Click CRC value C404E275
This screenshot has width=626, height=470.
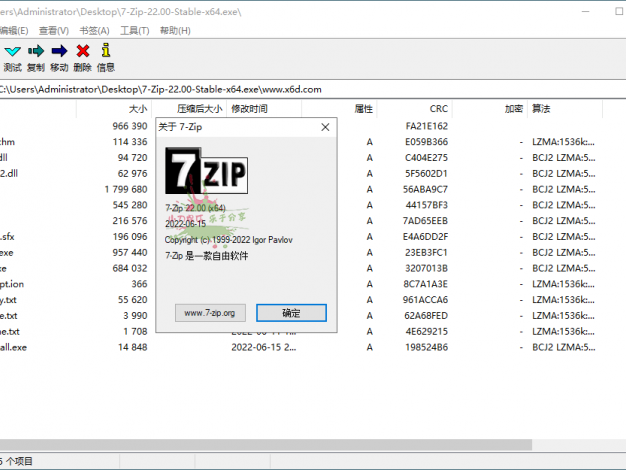click(x=426, y=158)
